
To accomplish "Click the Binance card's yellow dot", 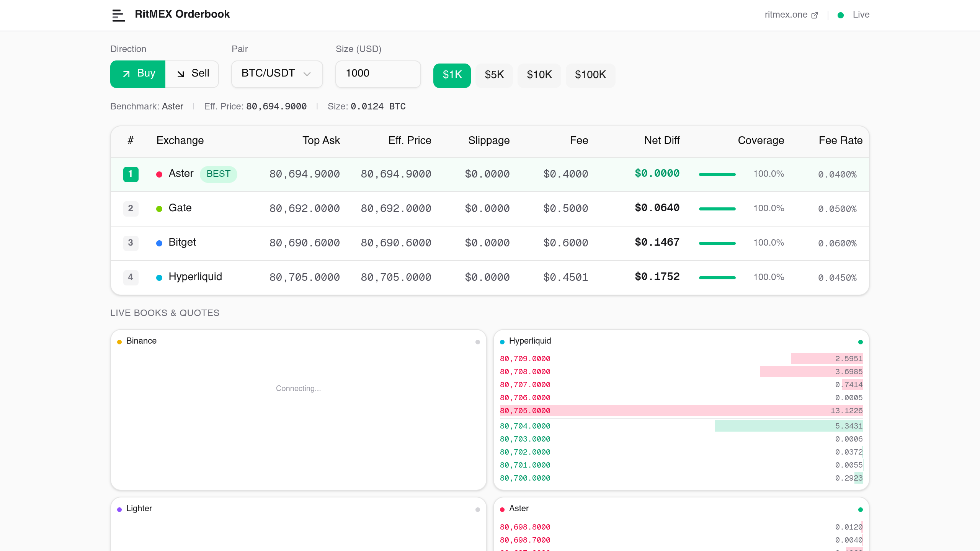I will point(119,342).
